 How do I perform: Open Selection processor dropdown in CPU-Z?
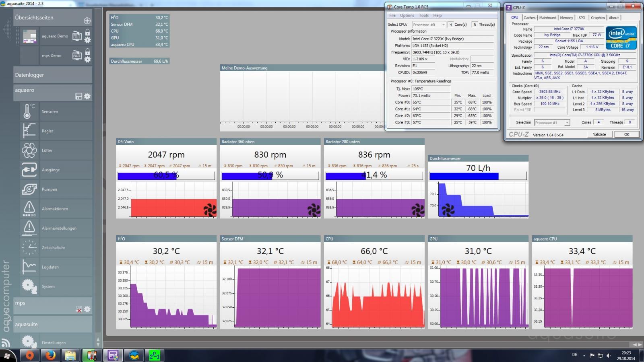click(x=552, y=122)
